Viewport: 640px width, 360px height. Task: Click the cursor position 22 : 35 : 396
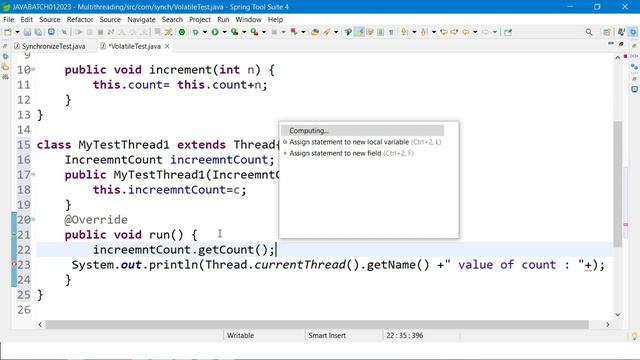click(x=404, y=336)
